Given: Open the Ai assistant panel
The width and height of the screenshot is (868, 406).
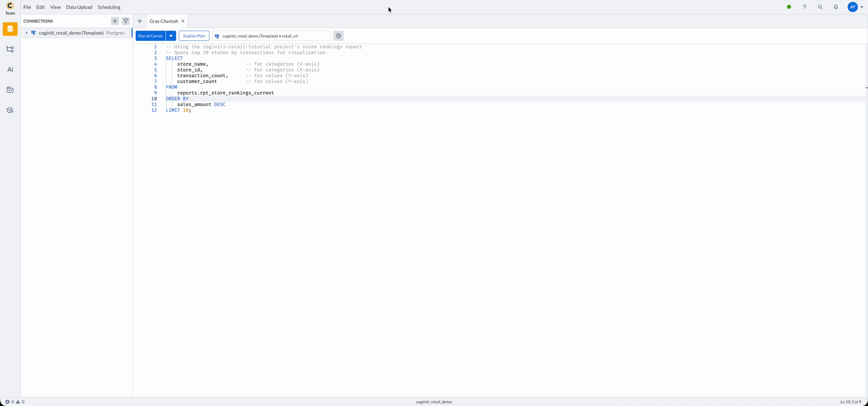Looking at the screenshot, I should [x=10, y=69].
